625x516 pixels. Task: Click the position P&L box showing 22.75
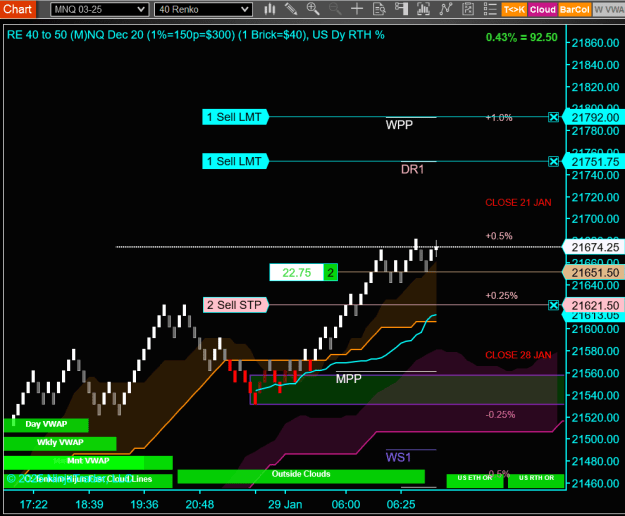297,273
